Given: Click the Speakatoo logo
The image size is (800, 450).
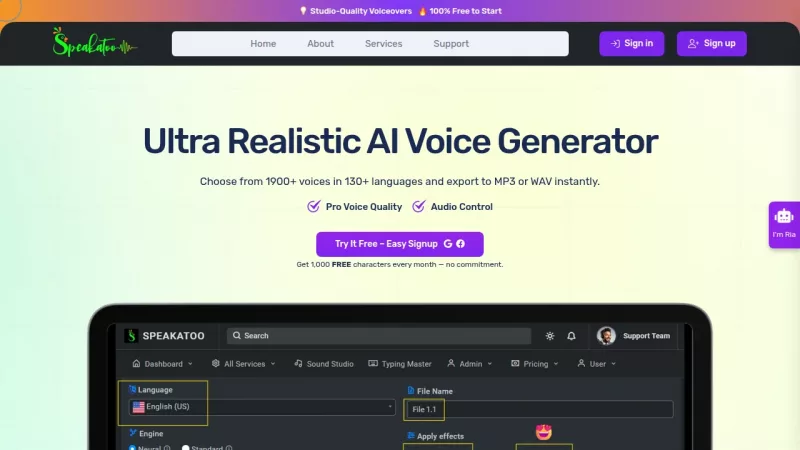Looking at the screenshot, I should [94, 42].
